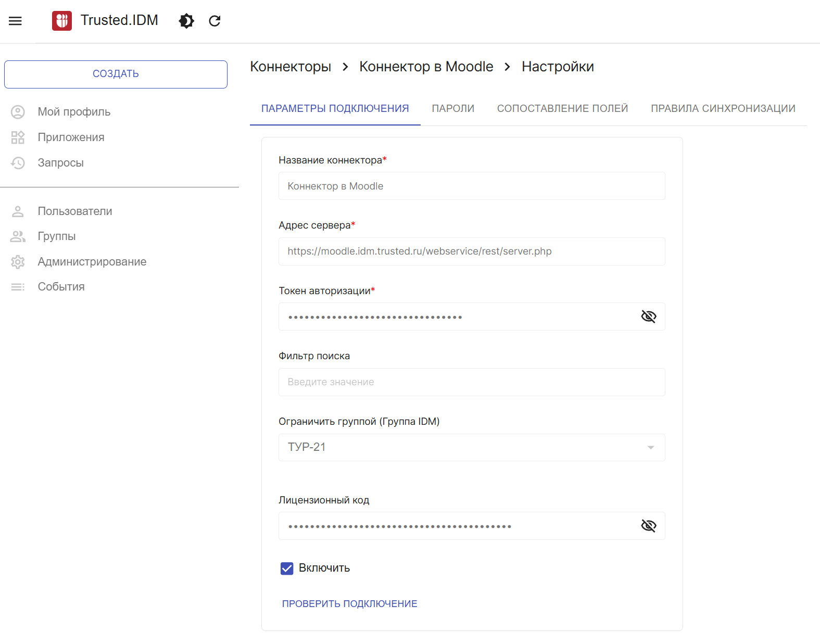Switch to Параметры подключения tab
Screen dimensions: 820x644
[x=335, y=109]
